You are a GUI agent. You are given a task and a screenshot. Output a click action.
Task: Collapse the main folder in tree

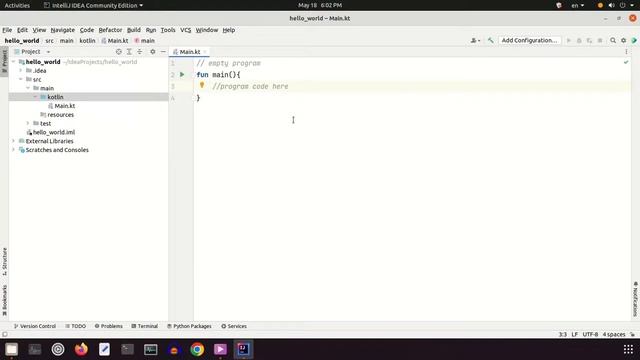coord(28,88)
